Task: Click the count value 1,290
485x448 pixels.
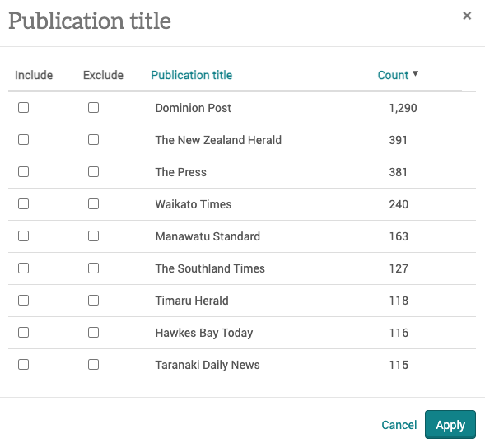Action: (x=403, y=108)
